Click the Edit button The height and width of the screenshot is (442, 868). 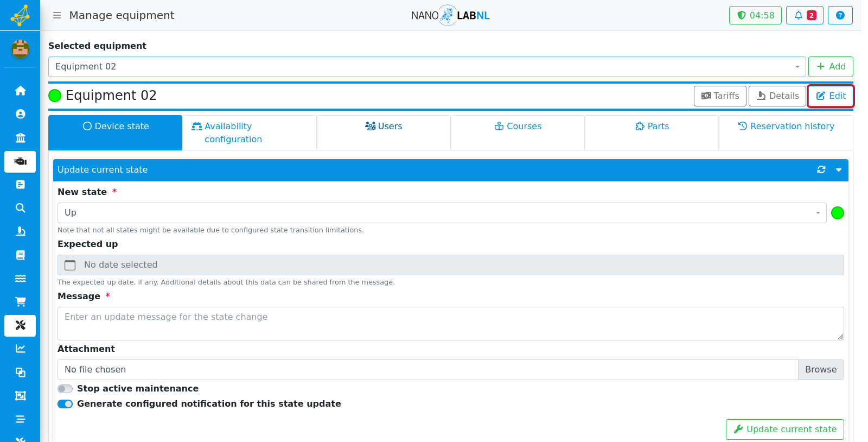[x=831, y=96]
